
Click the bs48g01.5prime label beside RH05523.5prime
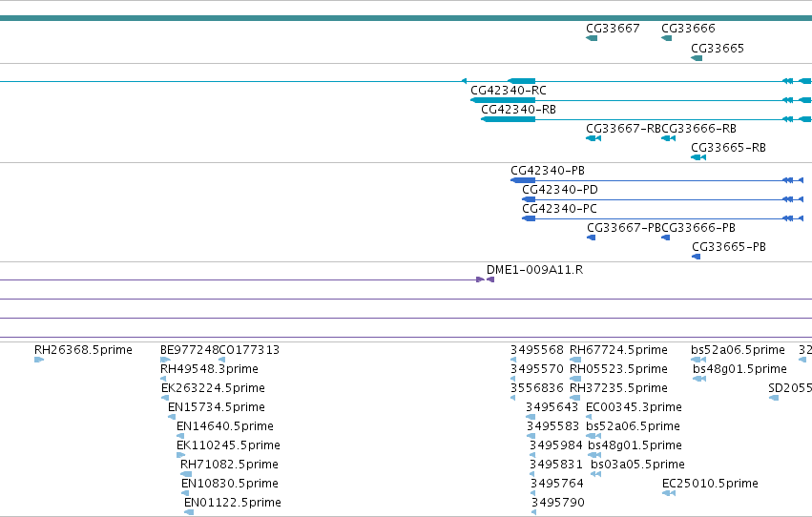point(739,369)
